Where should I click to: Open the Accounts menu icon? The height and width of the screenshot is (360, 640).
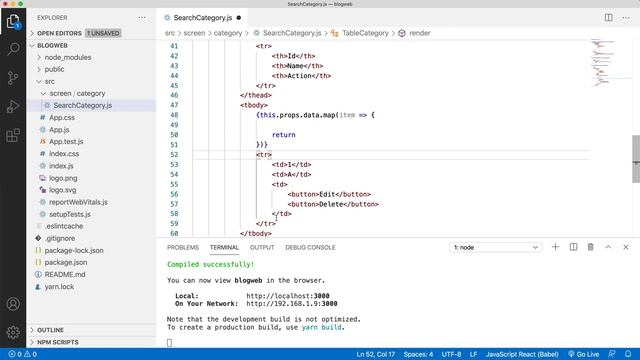click(13, 304)
